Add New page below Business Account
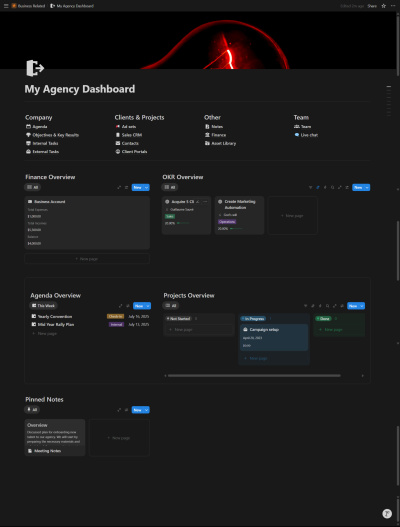 tap(87, 259)
